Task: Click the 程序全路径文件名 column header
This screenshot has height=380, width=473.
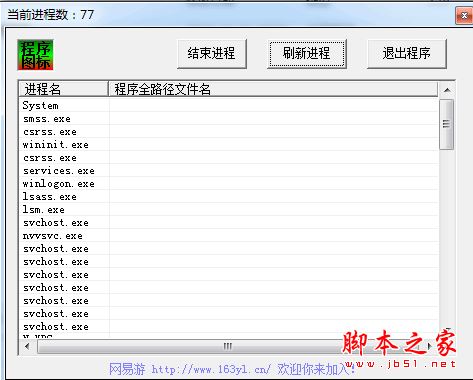Action: (x=273, y=89)
